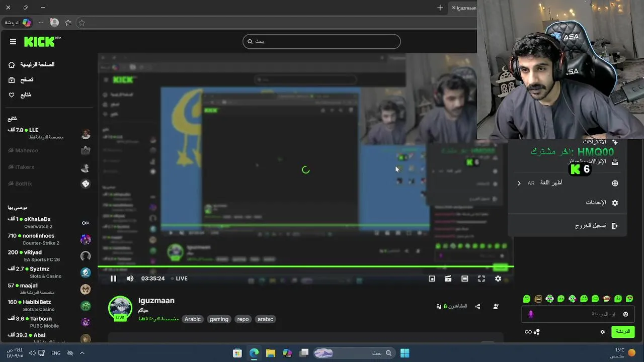Toggle mini player mode
This screenshot has height=362, width=644.
[432, 279]
